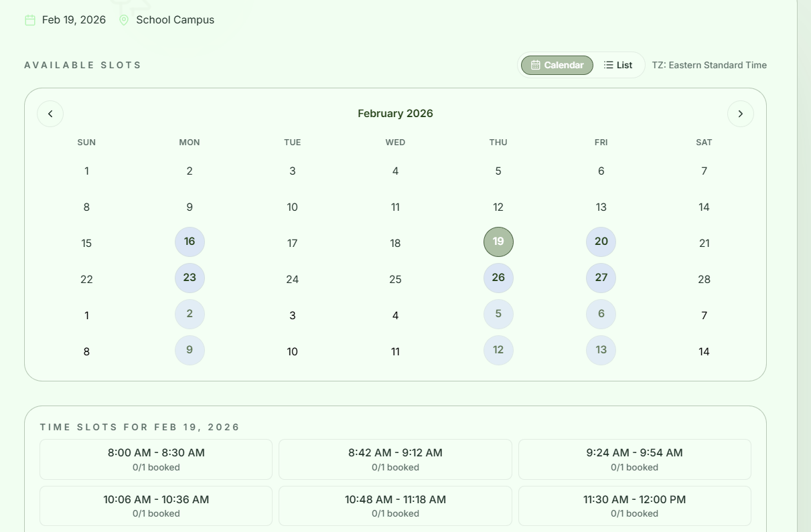811x532 pixels.
Task: Go to previous month with left chevron
Action: (50, 114)
